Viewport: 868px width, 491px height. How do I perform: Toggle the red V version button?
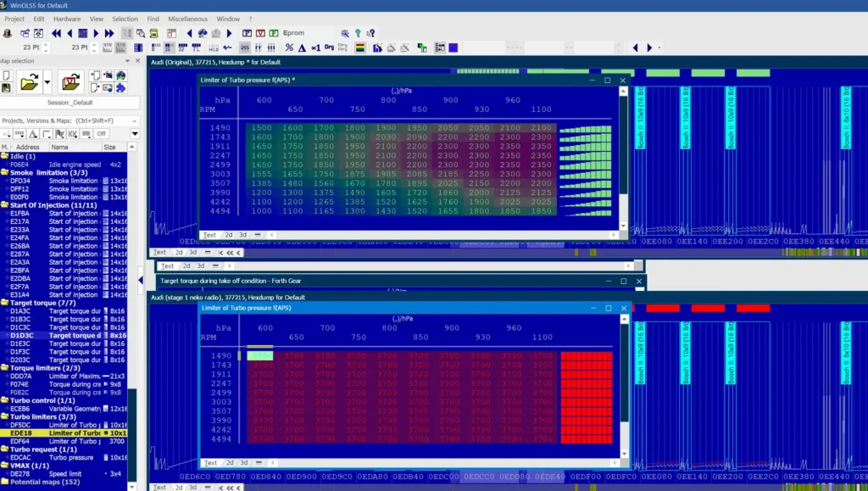(x=260, y=33)
